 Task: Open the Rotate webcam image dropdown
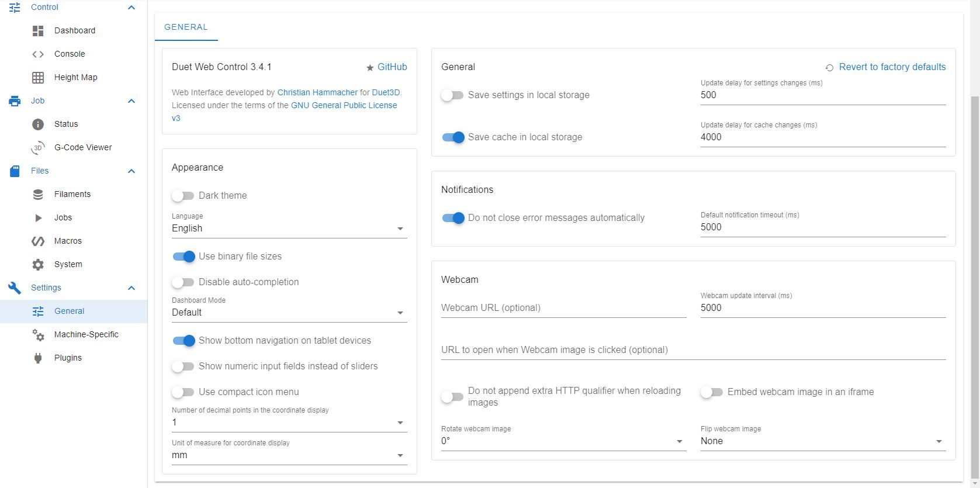point(563,441)
